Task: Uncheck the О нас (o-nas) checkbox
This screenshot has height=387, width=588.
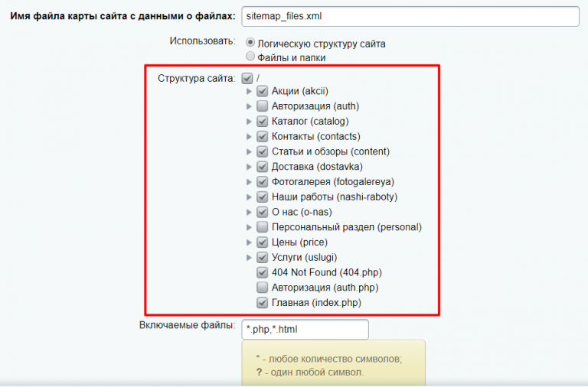Action: tap(262, 212)
